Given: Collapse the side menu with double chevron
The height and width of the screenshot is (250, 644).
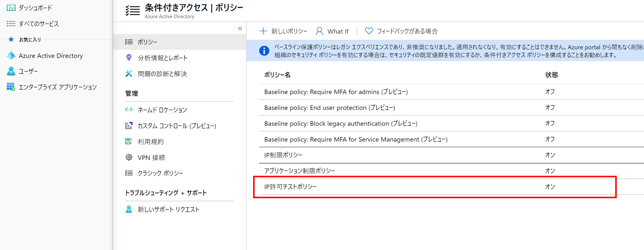Looking at the screenshot, I should click(x=240, y=29).
